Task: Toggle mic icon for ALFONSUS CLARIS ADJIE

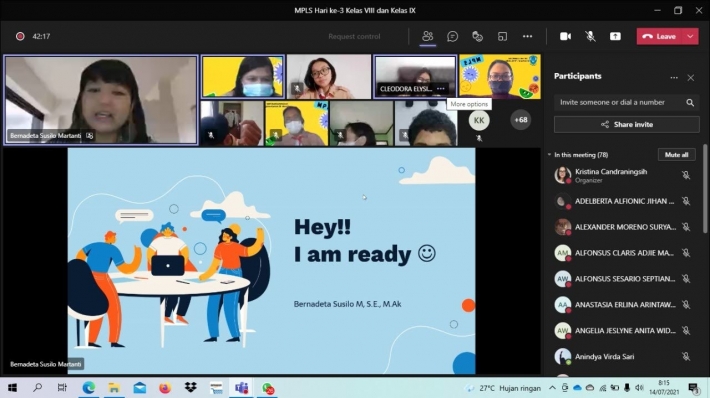Action: (686, 253)
